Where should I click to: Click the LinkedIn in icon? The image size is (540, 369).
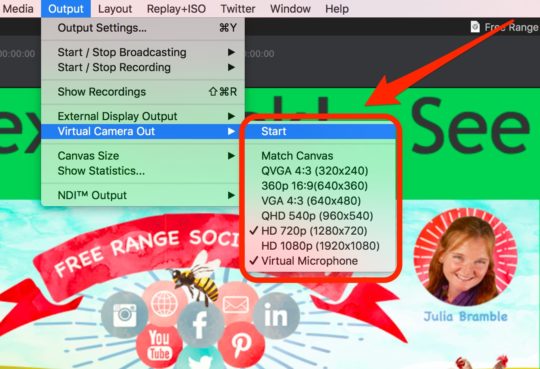click(276, 316)
